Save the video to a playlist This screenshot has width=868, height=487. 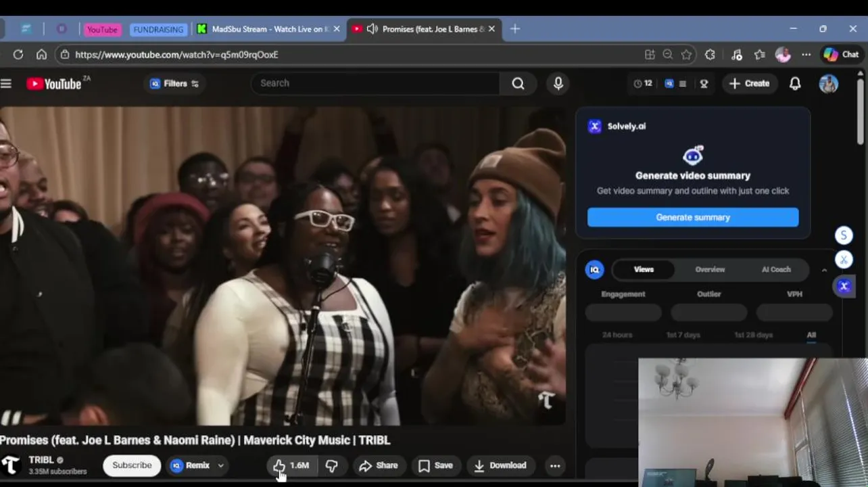(x=436, y=465)
